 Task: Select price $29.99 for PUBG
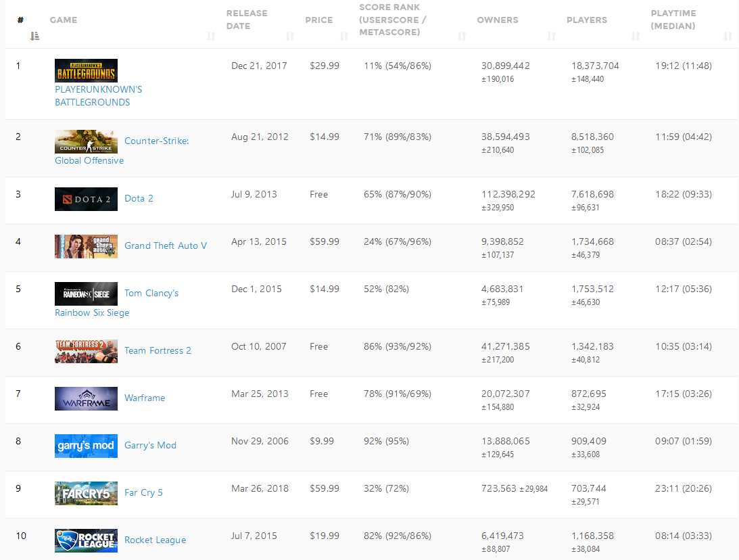coord(325,66)
